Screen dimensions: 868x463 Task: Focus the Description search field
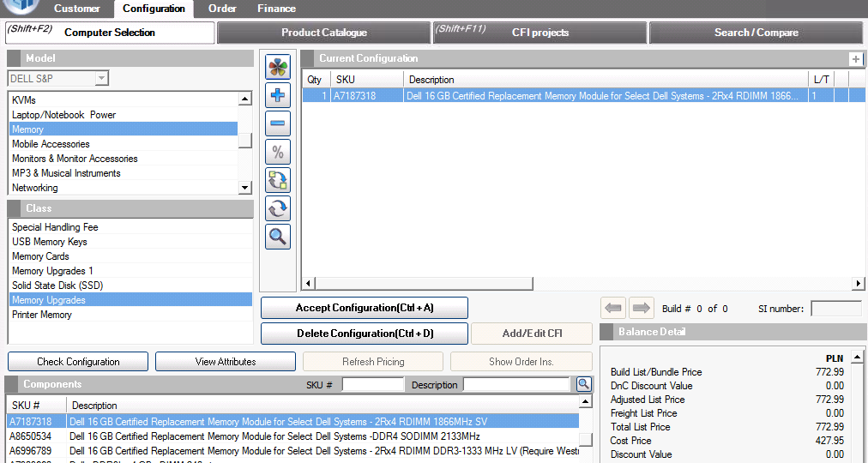(x=516, y=384)
